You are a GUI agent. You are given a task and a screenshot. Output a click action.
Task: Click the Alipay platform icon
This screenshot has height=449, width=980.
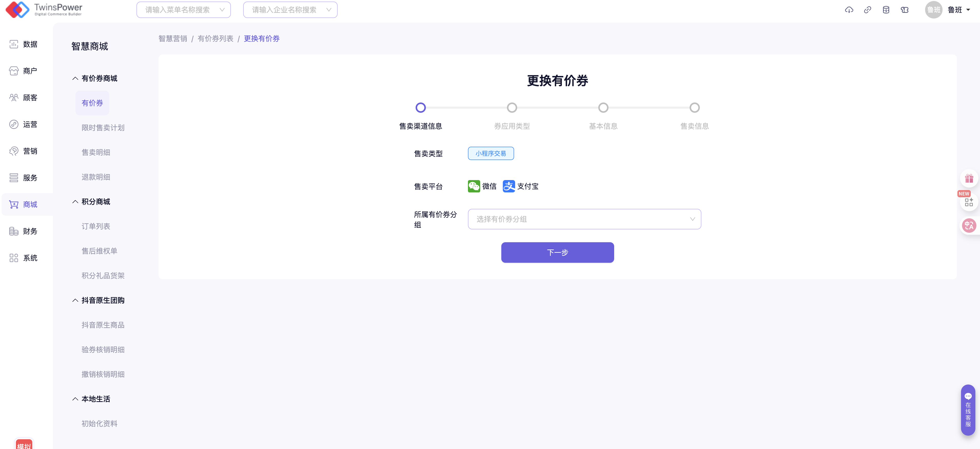509,186
